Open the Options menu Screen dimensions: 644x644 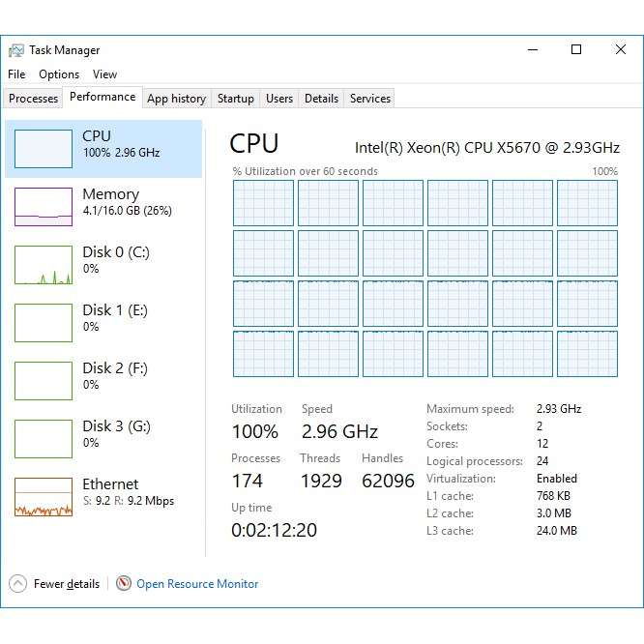pyautogui.click(x=59, y=74)
